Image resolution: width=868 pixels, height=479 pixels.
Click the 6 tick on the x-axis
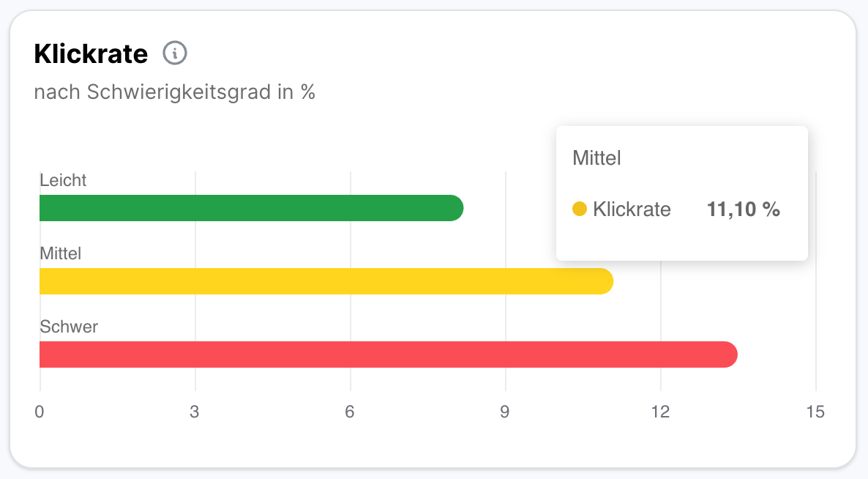pyautogui.click(x=350, y=412)
